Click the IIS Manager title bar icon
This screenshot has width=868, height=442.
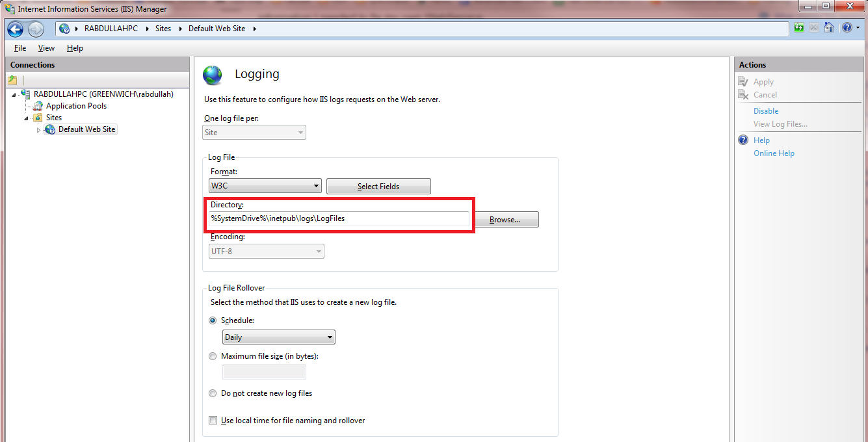click(x=10, y=9)
